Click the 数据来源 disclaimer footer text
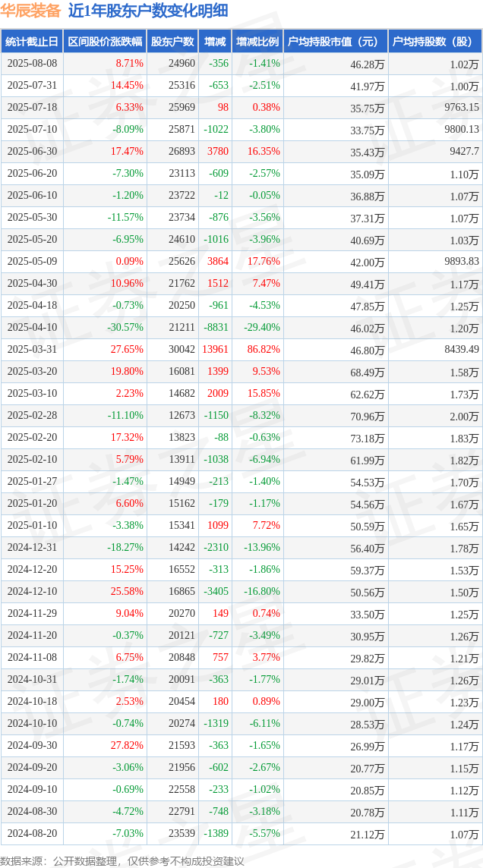This screenshot has width=483, height=868. point(122,861)
